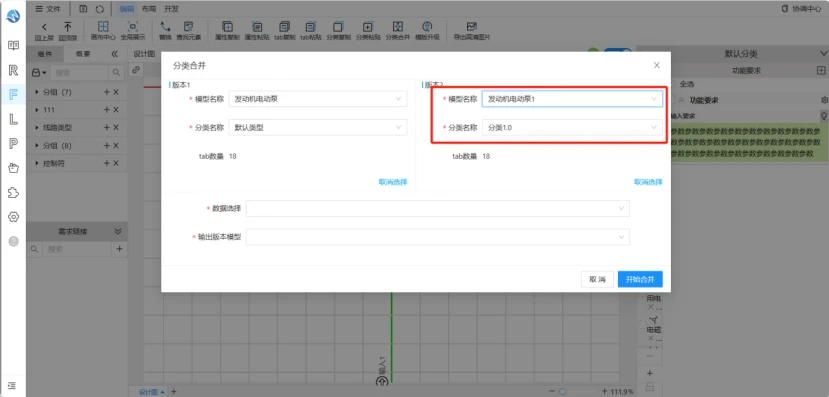Select the 画布中心 toolbar icon
The image size is (829, 397).
point(103,26)
